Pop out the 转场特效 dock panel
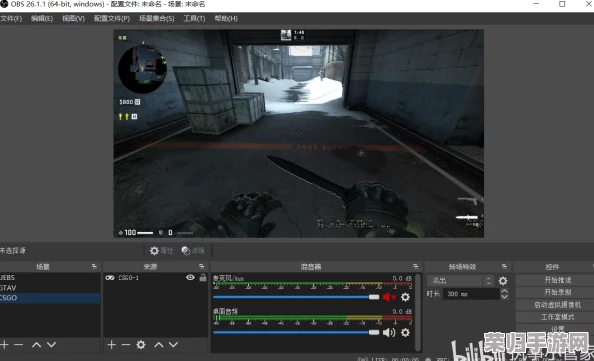 tap(504, 266)
